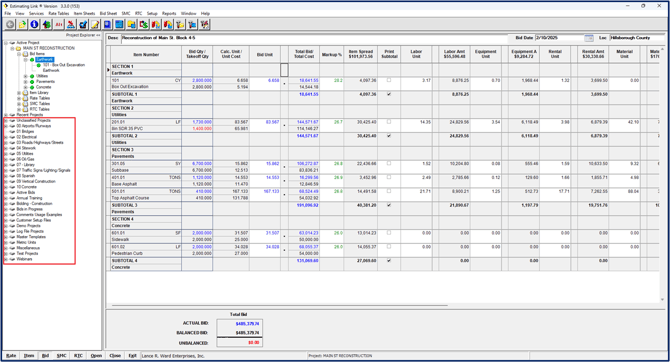
Task: Select 04 Sitework in project tree
Action: (26, 148)
